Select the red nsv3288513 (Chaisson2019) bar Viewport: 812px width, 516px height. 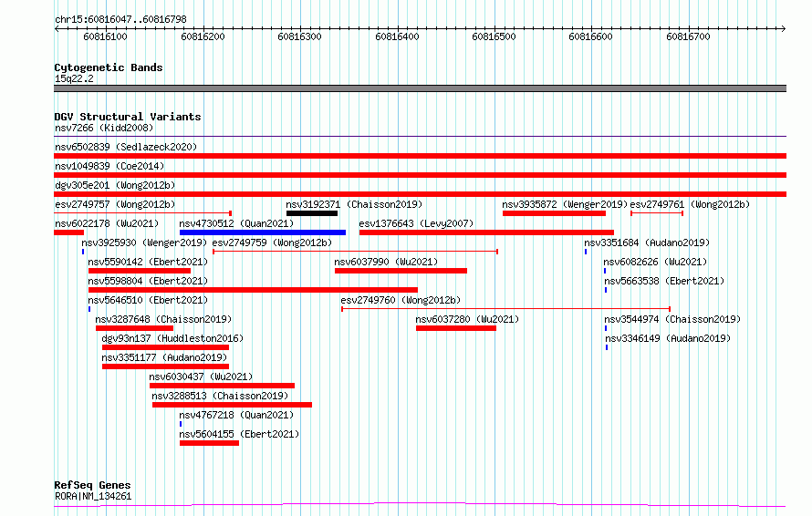[232, 405]
